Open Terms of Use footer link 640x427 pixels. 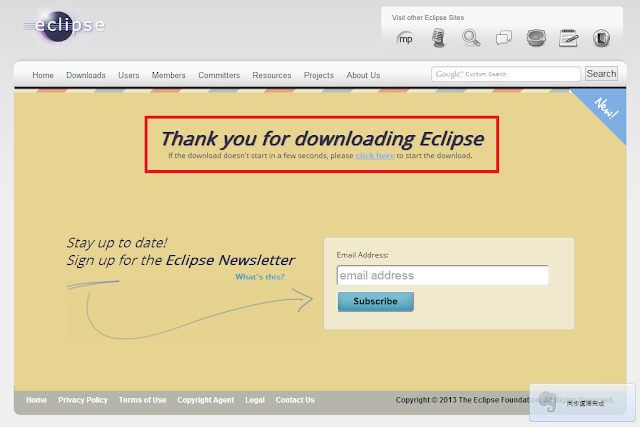[142, 400]
